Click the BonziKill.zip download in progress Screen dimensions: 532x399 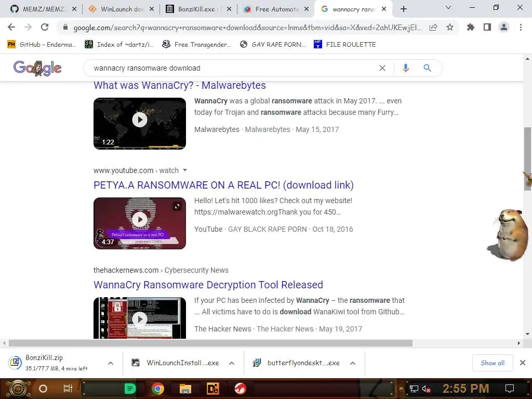pos(49,363)
